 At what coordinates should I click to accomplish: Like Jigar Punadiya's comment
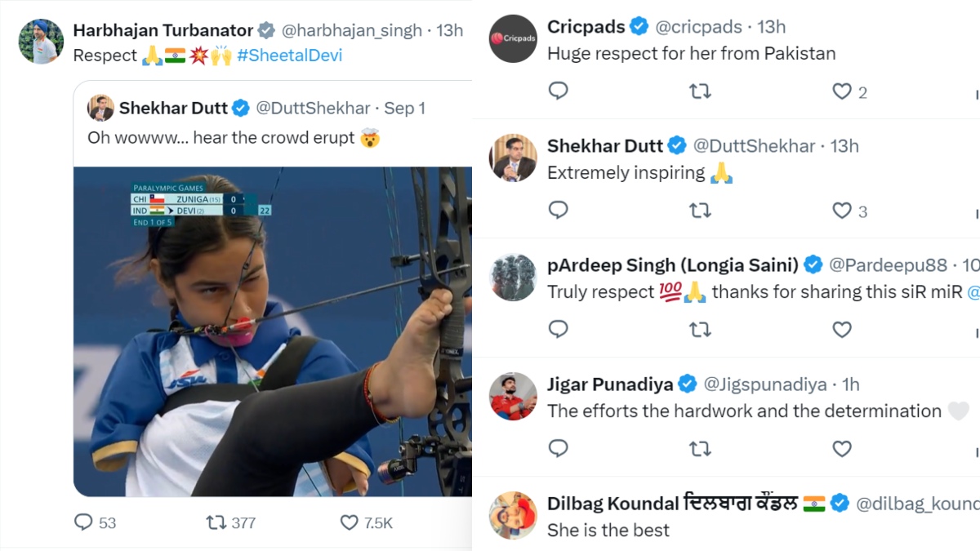coord(842,448)
